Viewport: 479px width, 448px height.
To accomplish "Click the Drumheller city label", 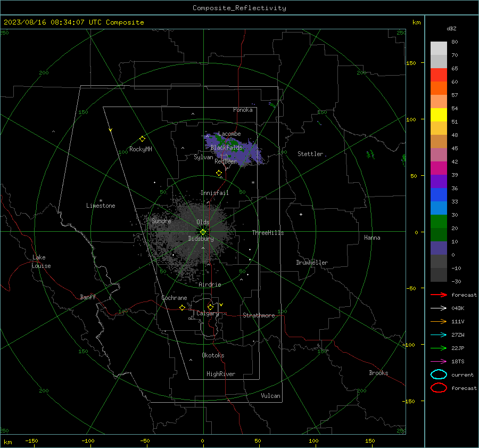I will [x=312, y=263].
